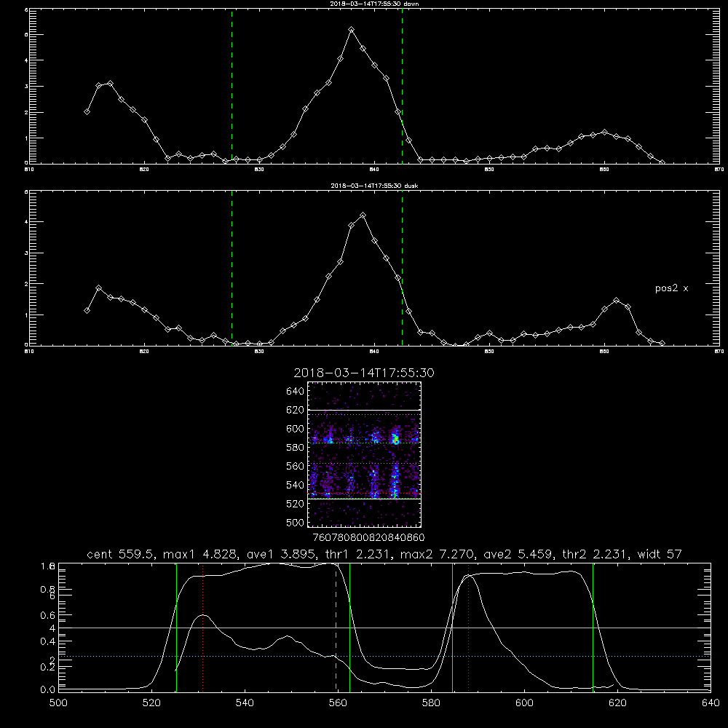
Task: Click the heatmap title 2018-03-14T17:55:30
Action: [x=364, y=373]
